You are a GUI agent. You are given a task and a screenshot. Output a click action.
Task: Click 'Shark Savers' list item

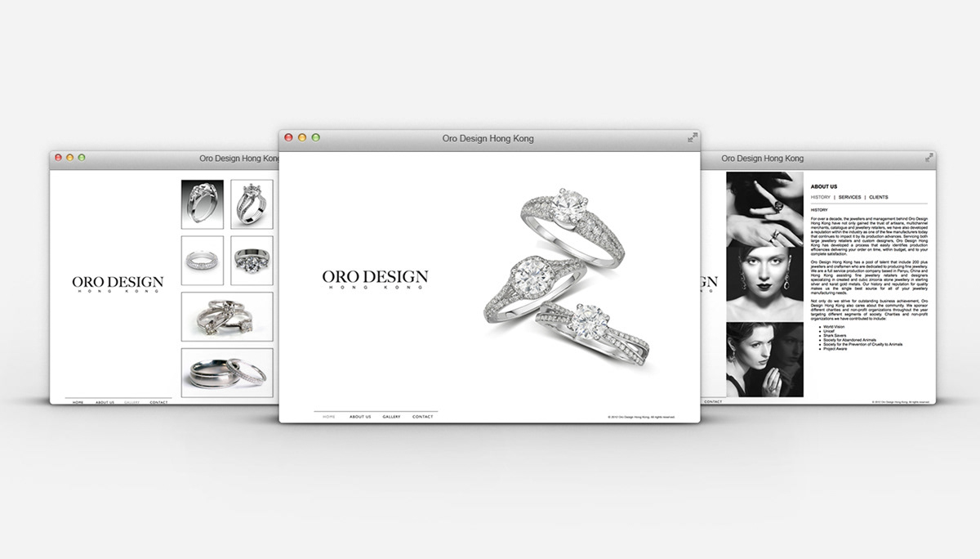click(834, 336)
